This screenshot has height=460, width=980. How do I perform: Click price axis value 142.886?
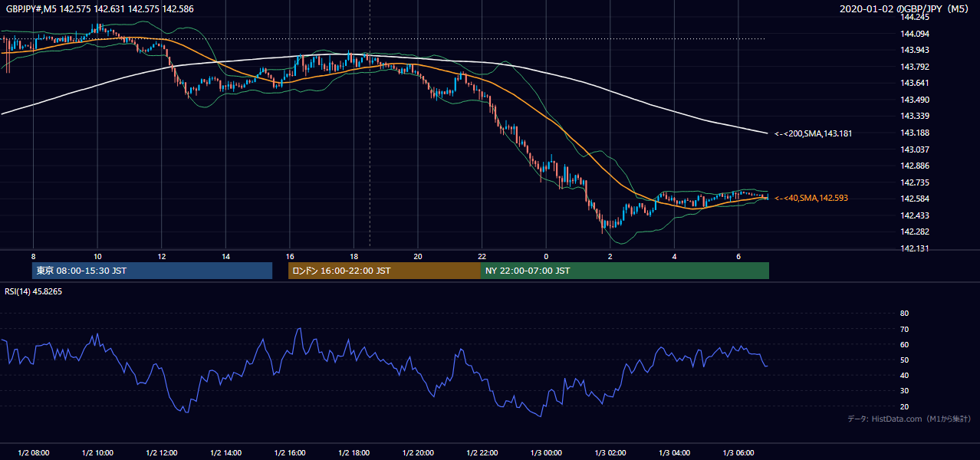(916, 166)
